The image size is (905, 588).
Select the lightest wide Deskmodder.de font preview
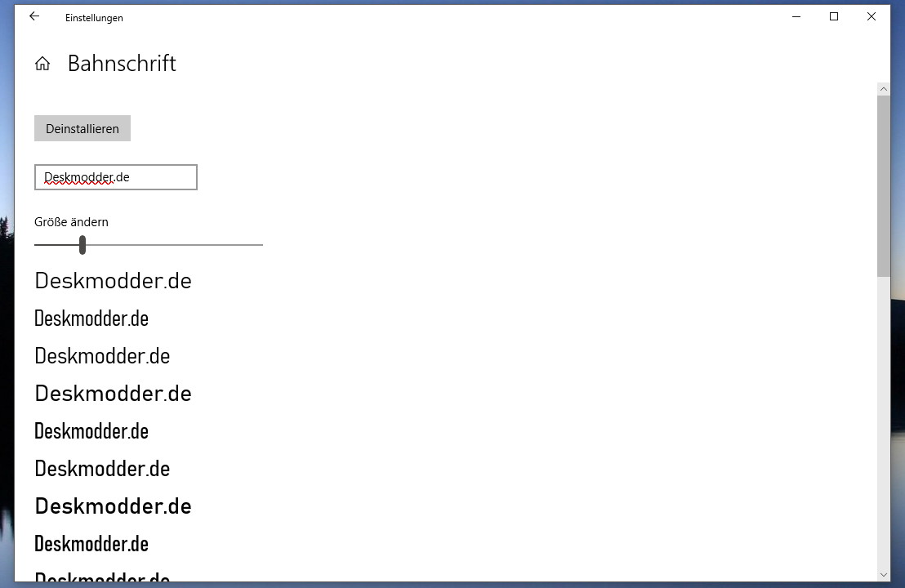point(113,281)
